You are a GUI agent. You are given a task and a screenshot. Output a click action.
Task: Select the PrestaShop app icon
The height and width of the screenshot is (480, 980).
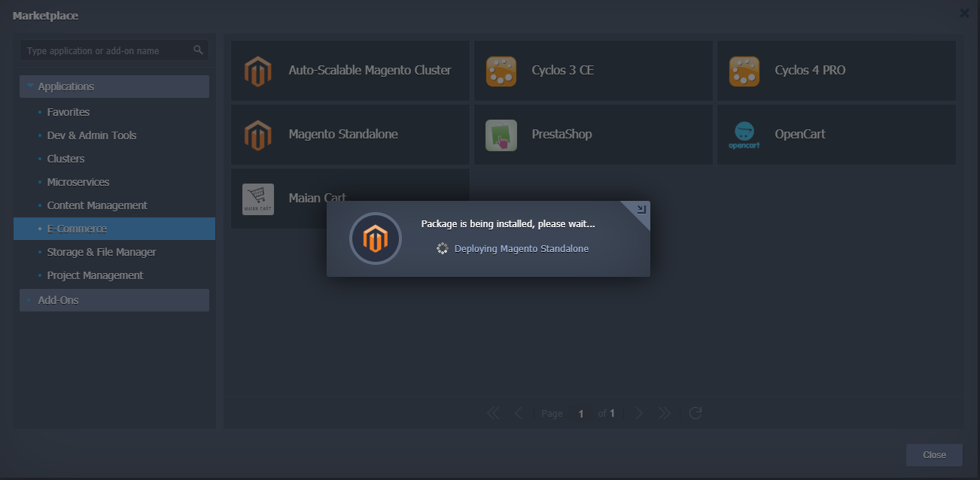pyautogui.click(x=501, y=135)
